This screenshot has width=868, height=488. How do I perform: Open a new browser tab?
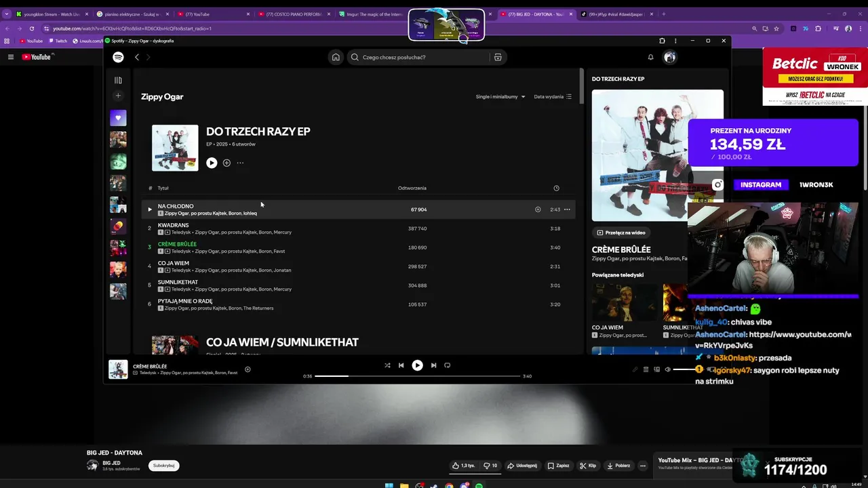(663, 14)
